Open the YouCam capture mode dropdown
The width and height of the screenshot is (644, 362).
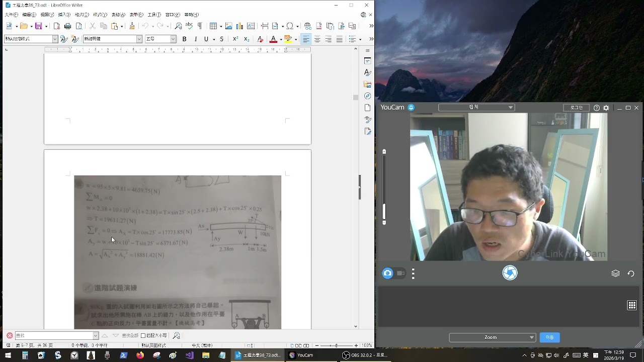pyautogui.click(x=476, y=108)
